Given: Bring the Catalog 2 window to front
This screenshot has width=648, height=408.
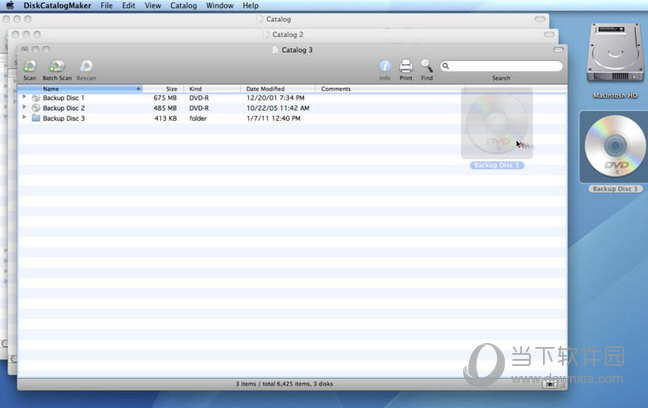Looking at the screenshot, I should click(288, 35).
